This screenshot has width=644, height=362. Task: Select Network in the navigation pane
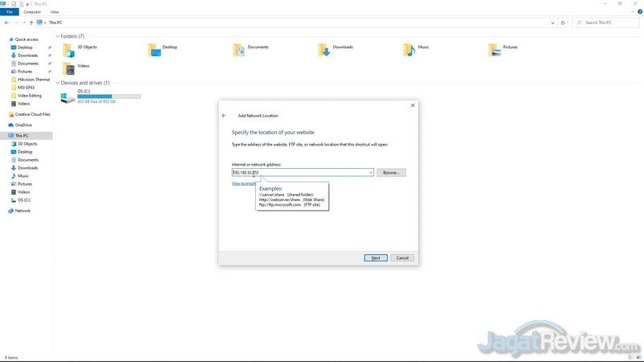(x=23, y=211)
